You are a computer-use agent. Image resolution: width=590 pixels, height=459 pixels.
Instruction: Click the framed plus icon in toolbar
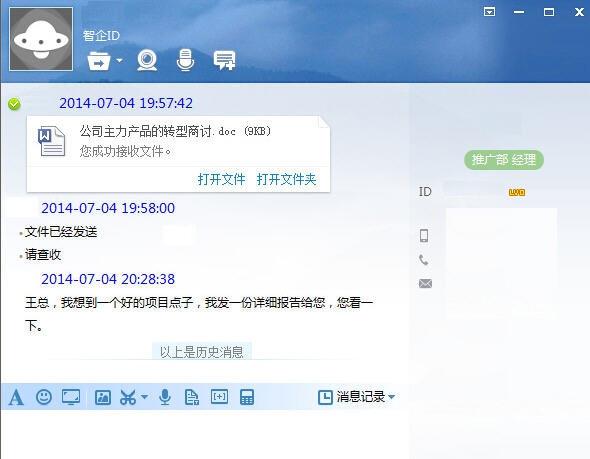coord(219,397)
